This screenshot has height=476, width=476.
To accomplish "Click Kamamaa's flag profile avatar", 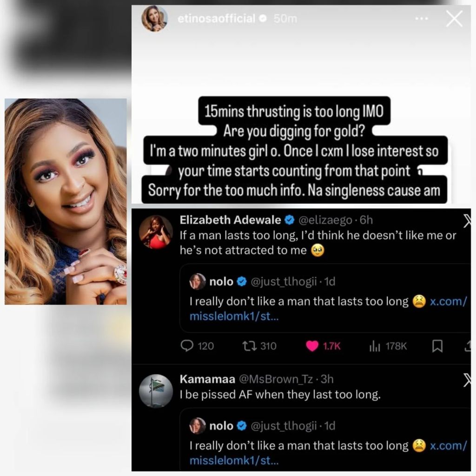I will tap(156, 391).
